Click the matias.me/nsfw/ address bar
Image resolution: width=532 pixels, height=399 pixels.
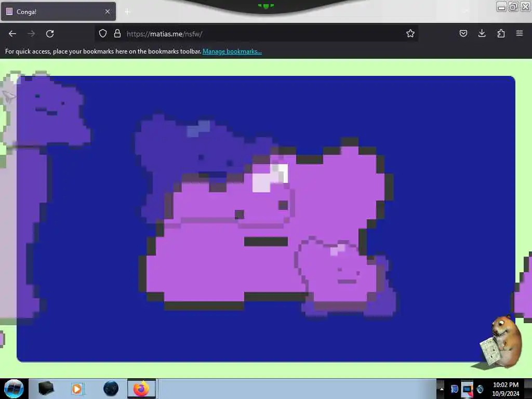(256, 34)
